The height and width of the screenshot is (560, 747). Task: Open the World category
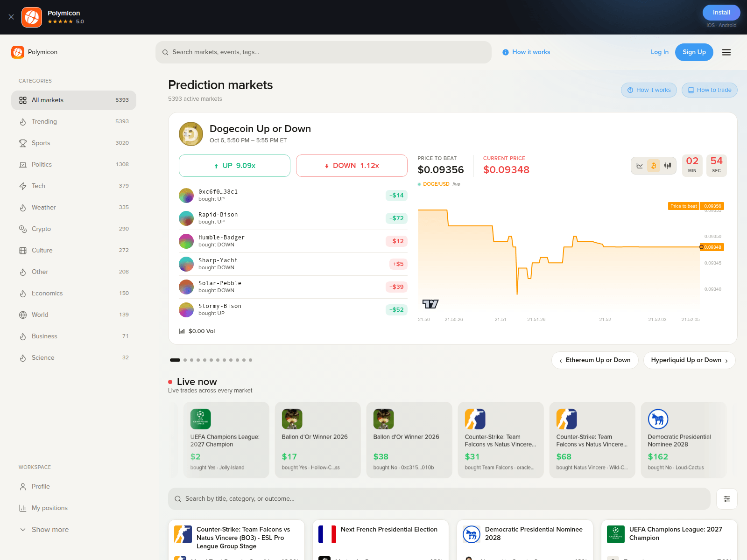click(x=74, y=315)
